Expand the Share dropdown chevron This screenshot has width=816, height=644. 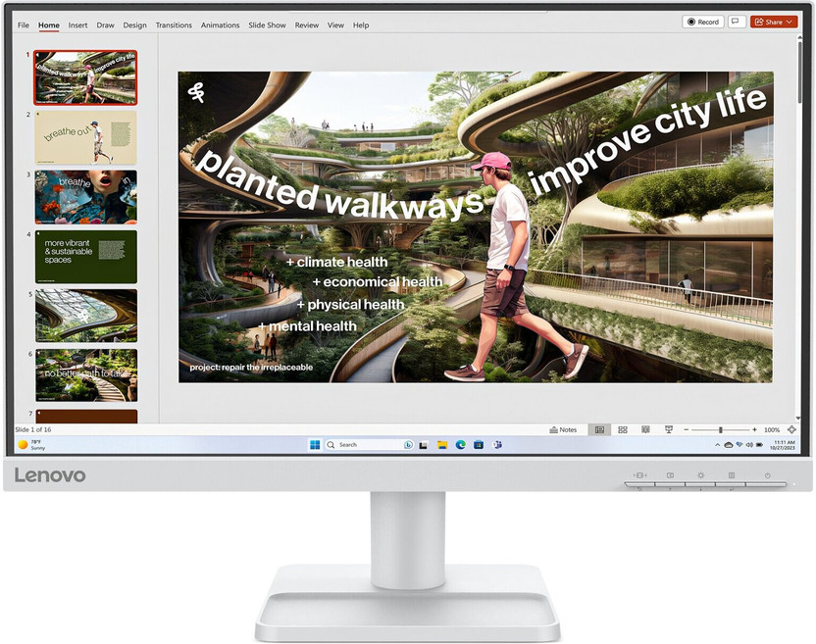pos(790,22)
